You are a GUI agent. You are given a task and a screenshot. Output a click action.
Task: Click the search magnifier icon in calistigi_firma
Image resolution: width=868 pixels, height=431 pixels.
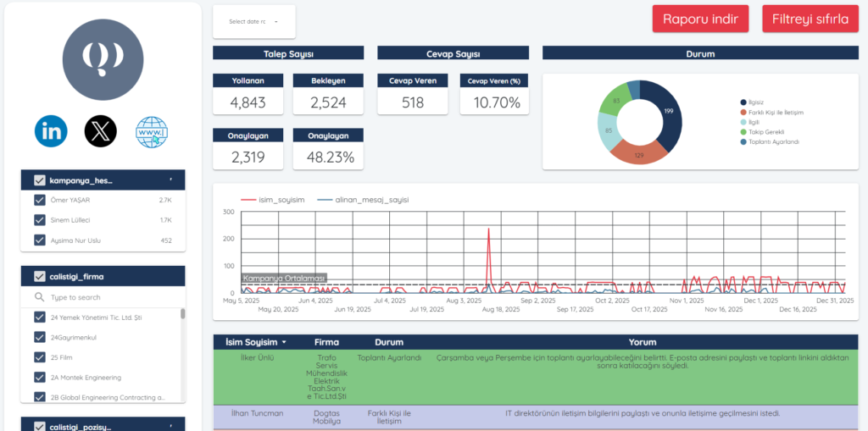coord(39,297)
